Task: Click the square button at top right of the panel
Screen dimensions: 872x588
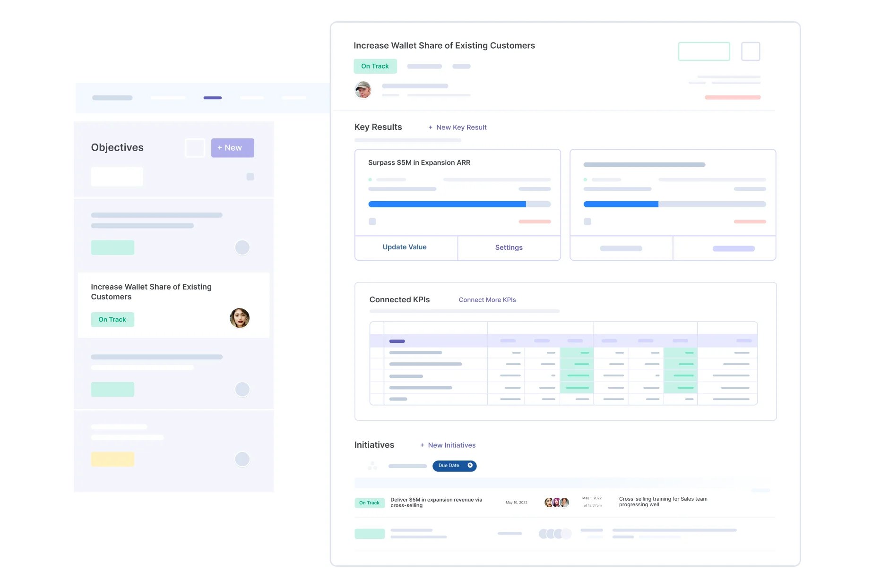Action: (x=750, y=51)
